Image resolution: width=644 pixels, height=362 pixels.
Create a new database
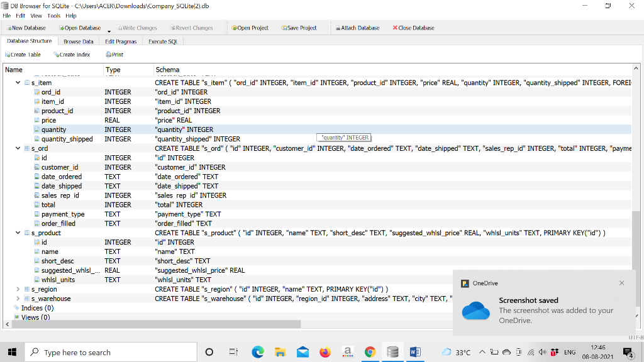click(x=25, y=28)
